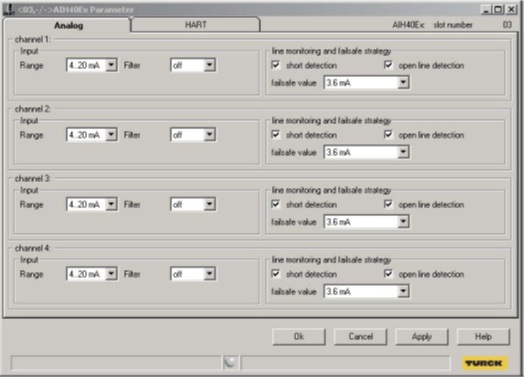The image size is (524, 377).
Task: Open channel 4 Range dropdown
Action: pos(111,273)
